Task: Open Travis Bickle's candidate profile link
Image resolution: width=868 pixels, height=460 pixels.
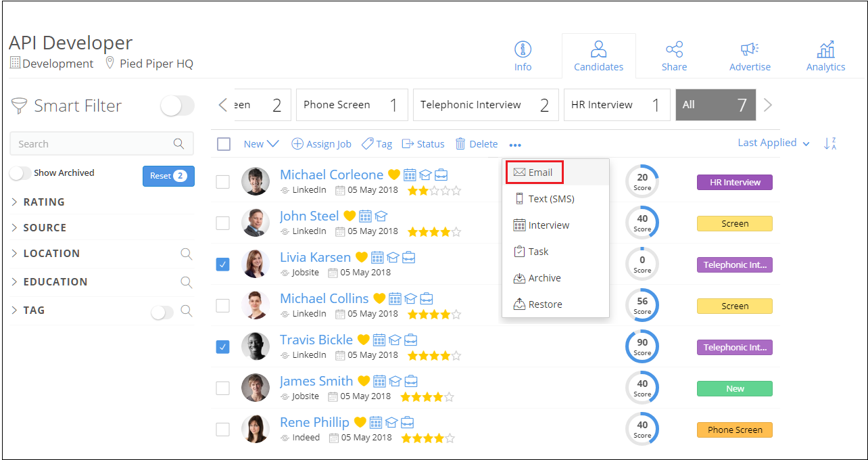Action: point(316,340)
